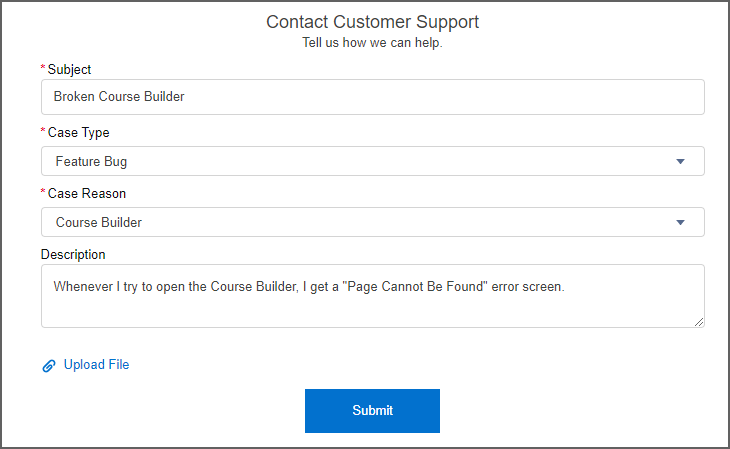Viewport: 730px width, 449px height.
Task: Select the Feature Bug value in Case Type
Action: pos(91,161)
